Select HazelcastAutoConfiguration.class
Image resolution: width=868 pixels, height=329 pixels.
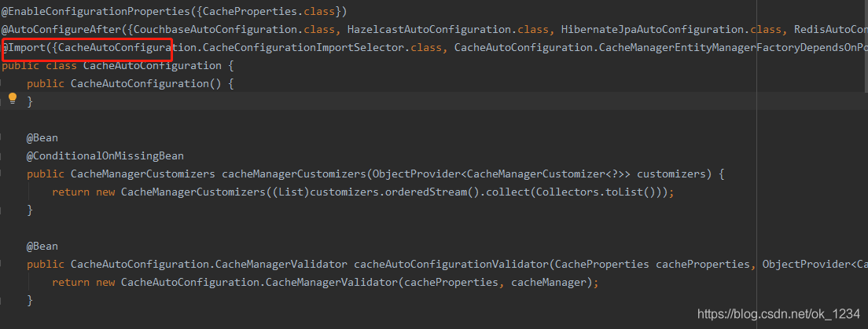(x=448, y=29)
